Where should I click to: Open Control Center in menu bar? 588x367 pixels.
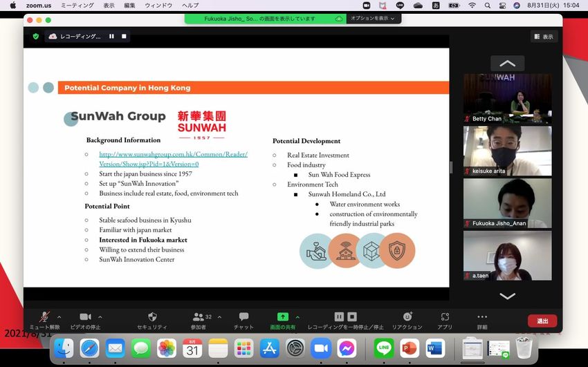click(502, 6)
